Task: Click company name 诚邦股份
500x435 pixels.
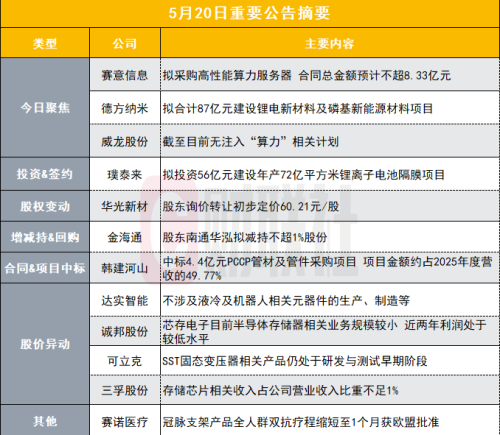Action: (125, 332)
